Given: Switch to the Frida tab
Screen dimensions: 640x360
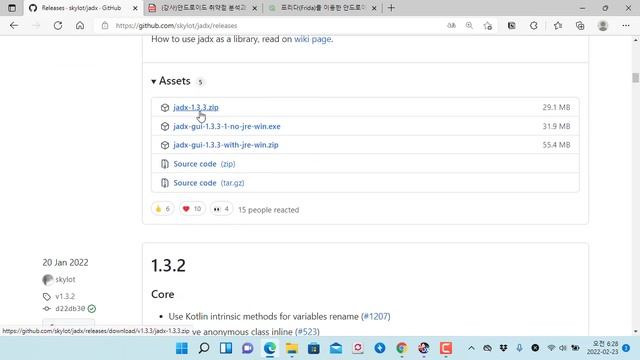Looking at the screenshot, I should point(322,8).
